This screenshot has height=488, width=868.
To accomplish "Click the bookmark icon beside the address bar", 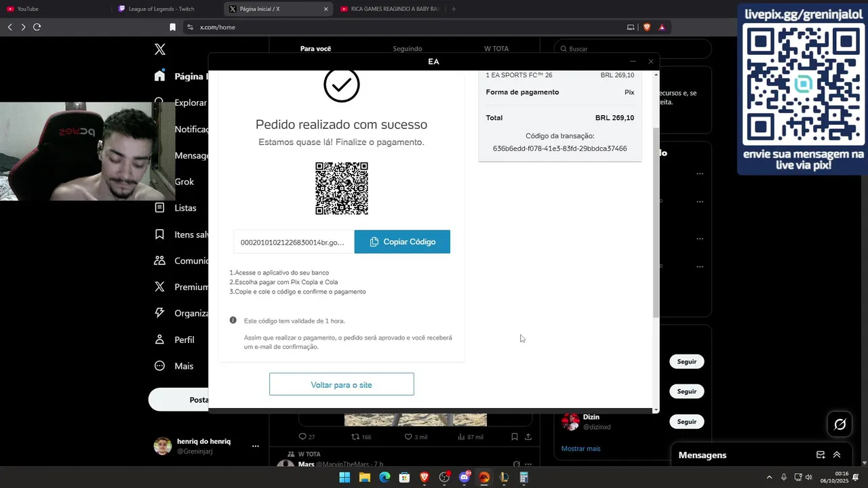I will tap(172, 27).
